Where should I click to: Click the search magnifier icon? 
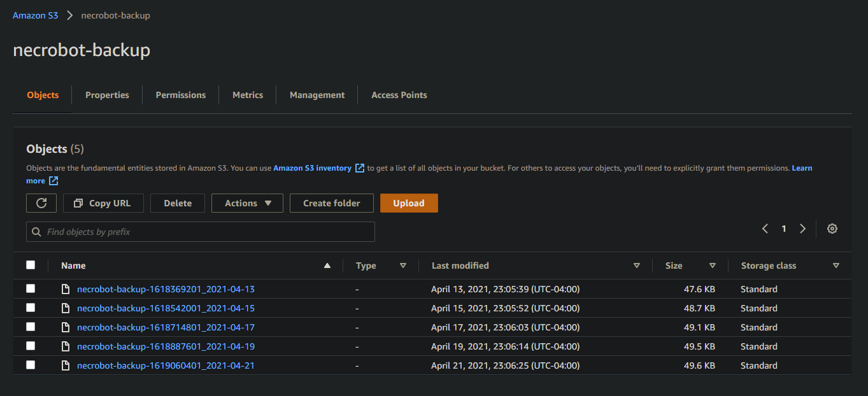pos(36,232)
